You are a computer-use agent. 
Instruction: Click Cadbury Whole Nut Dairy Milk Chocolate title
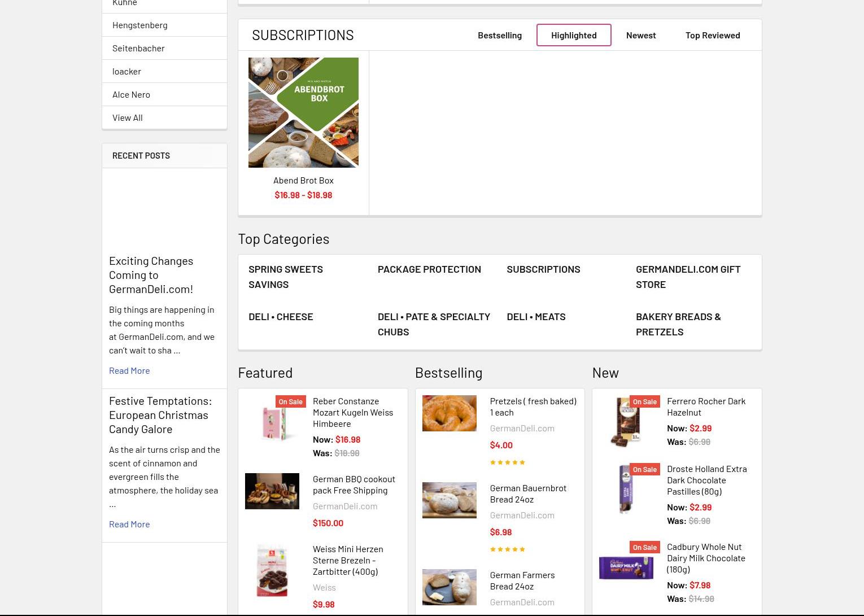tap(706, 558)
